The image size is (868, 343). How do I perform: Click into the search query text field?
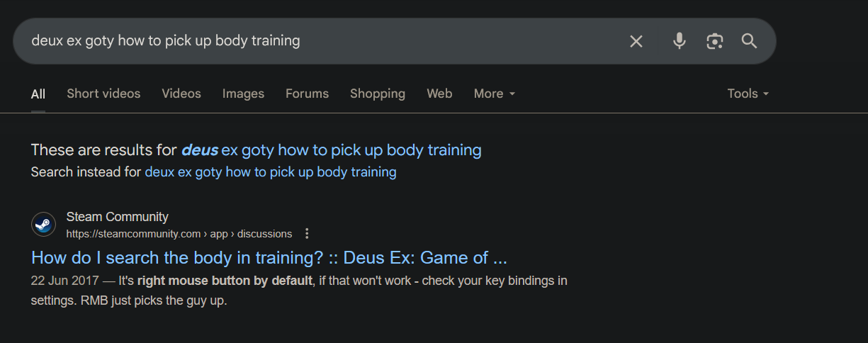(319, 41)
